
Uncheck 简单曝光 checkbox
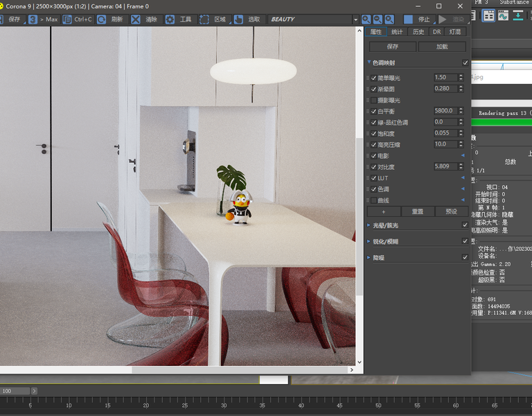coord(374,78)
